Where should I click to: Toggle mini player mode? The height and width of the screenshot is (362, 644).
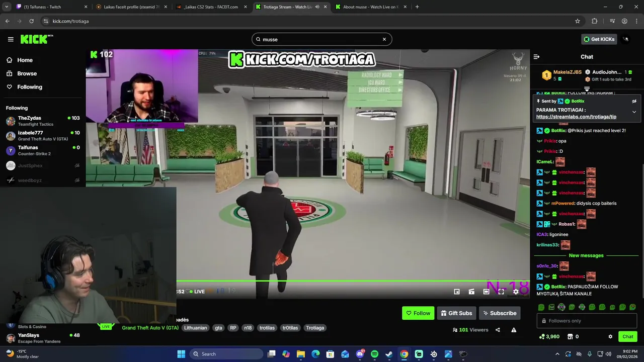(456, 292)
